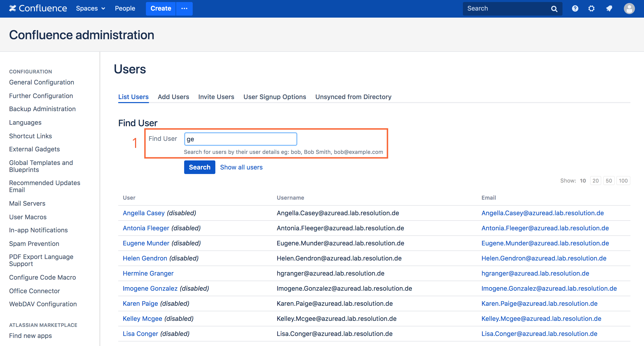This screenshot has height=346, width=644.
Task: Open Configure Code Macro
Action: point(43,277)
